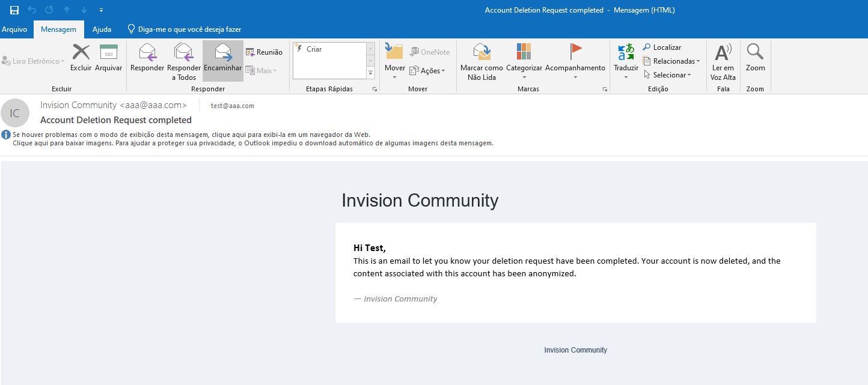Mark message with Marcar como Não Lida
The image size is (868, 385).
(x=481, y=53)
